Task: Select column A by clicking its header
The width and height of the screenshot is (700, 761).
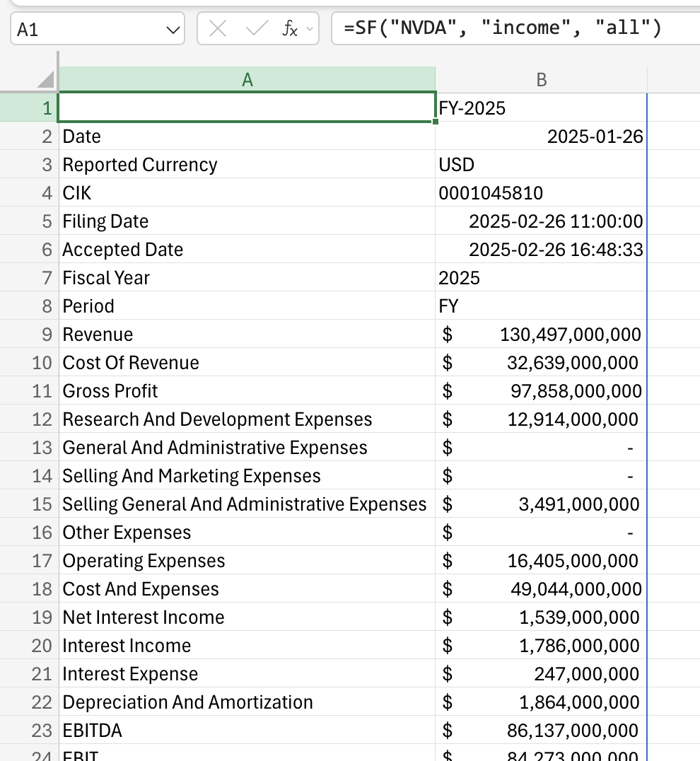Action: 247,79
